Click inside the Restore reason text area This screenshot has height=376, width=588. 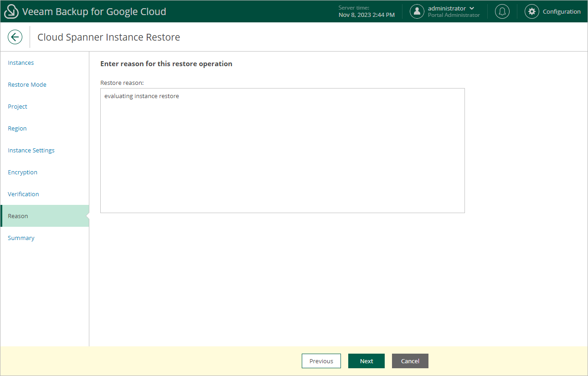[283, 151]
